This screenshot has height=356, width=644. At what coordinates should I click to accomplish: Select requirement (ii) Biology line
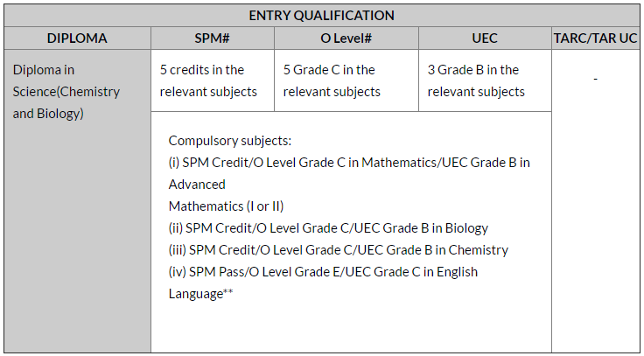tap(328, 228)
